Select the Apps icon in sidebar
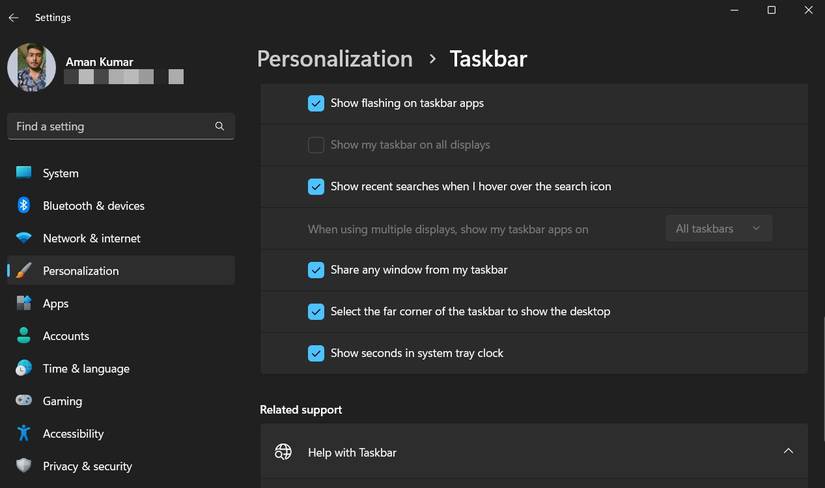 coord(24,303)
